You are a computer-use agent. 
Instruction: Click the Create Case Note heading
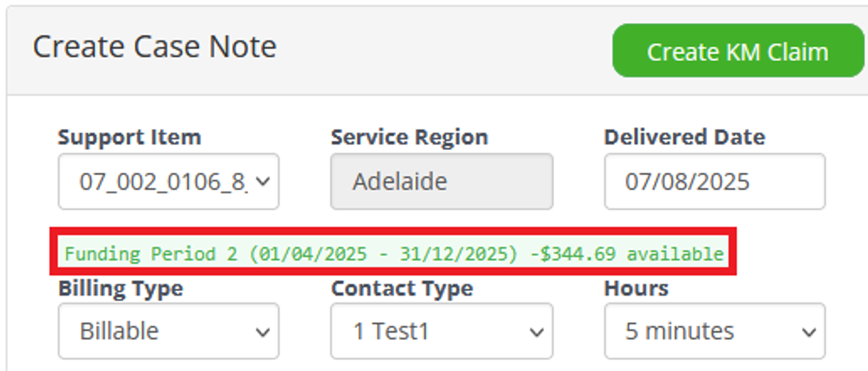pos(155,47)
